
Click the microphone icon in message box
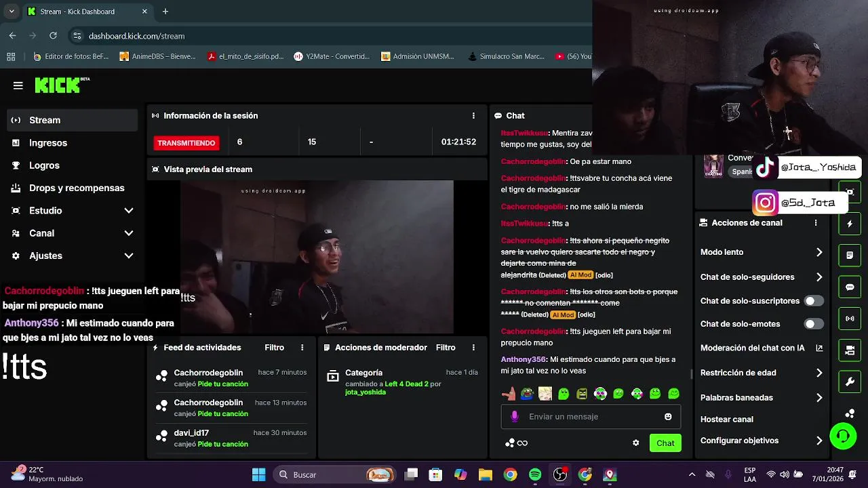click(x=515, y=417)
